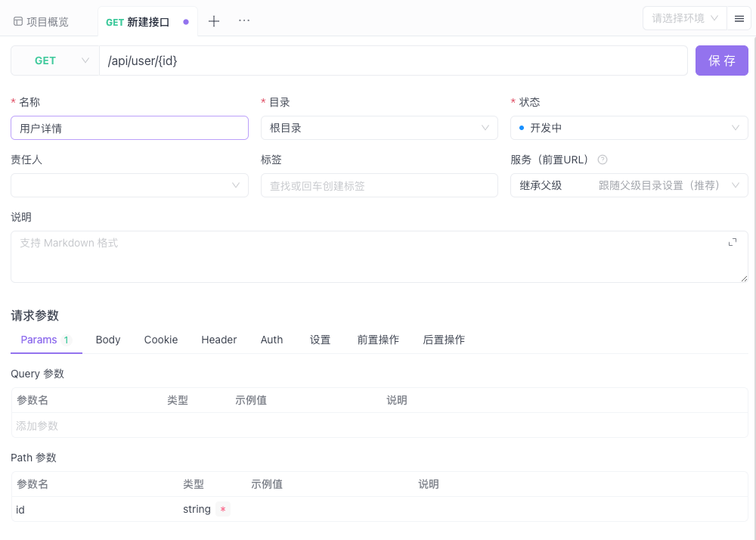The image size is (756, 540).
Task: Switch to the Header tab
Action: point(218,340)
